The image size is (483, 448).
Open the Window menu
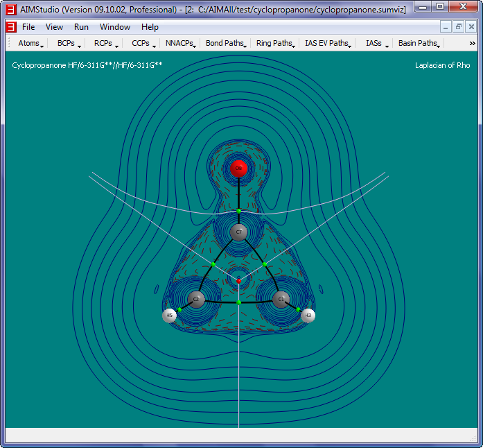pos(114,27)
